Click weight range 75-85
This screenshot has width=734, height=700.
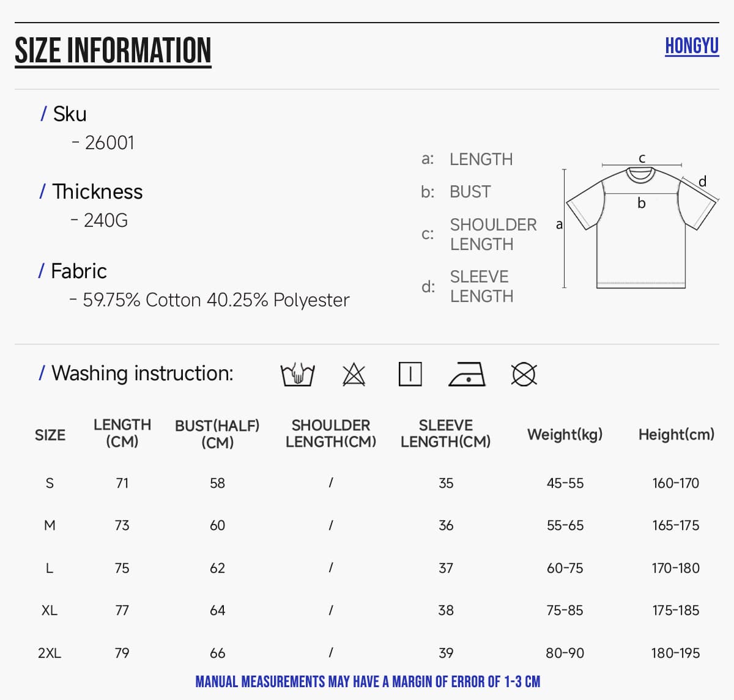tap(565, 610)
